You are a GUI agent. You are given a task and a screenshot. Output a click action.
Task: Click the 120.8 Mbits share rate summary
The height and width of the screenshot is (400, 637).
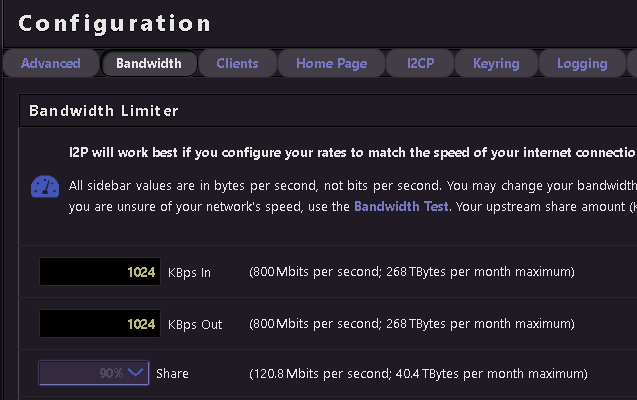[x=417, y=373]
